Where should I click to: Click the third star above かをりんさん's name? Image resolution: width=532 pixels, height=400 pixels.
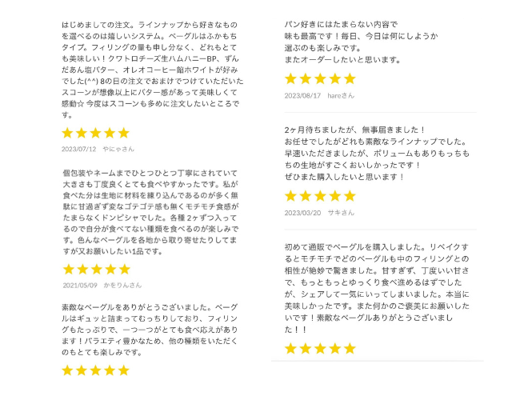pyautogui.click(x=96, y=269)
